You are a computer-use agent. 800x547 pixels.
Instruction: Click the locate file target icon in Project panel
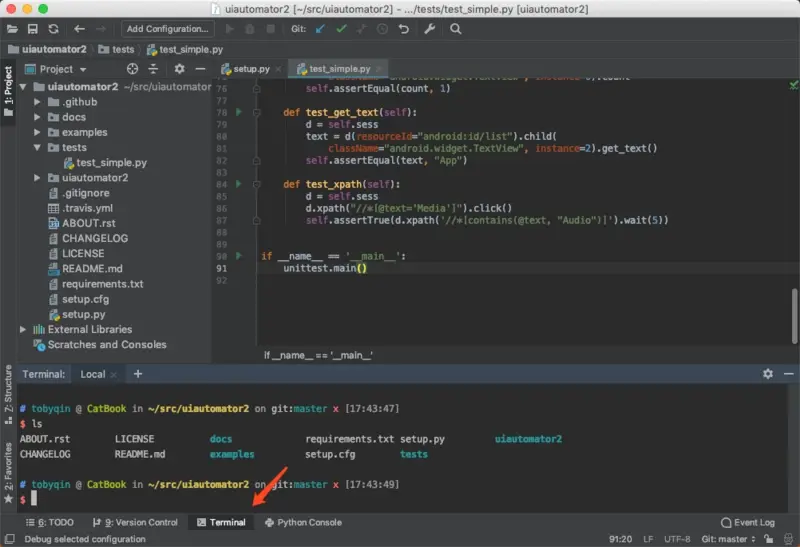[x=132, y=69]
